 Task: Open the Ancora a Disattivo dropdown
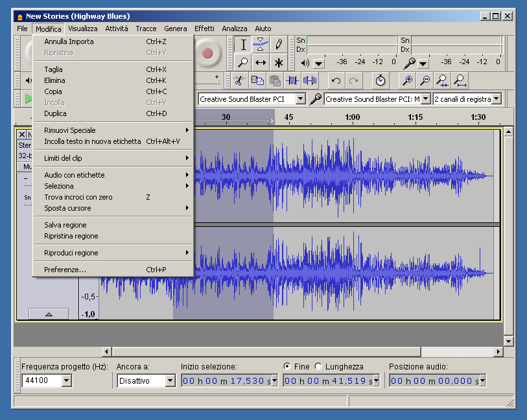point(170,380)
